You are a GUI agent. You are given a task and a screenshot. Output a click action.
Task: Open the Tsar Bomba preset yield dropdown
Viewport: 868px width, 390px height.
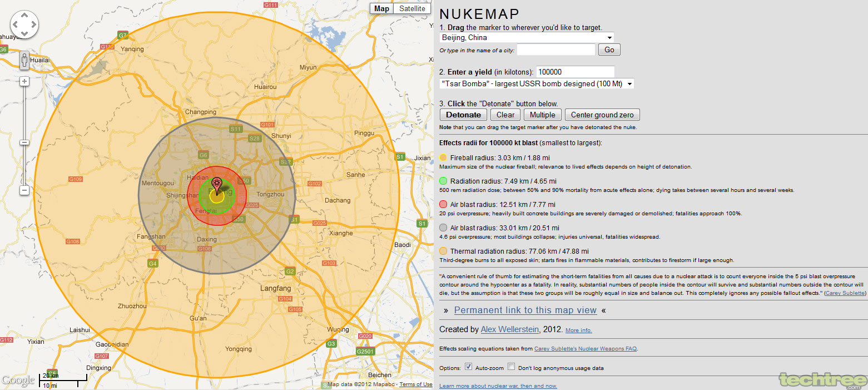pos(537,83)
